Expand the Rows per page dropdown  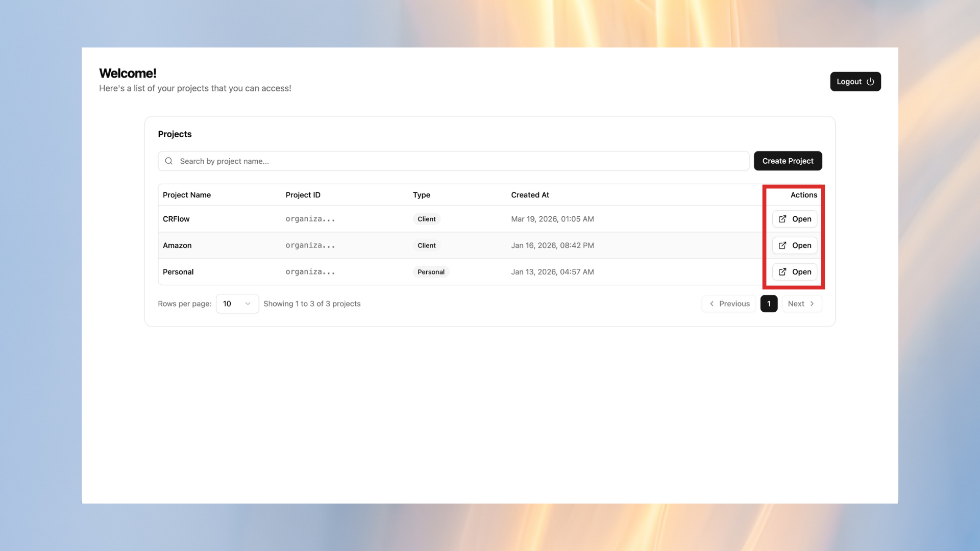[237, 304]
